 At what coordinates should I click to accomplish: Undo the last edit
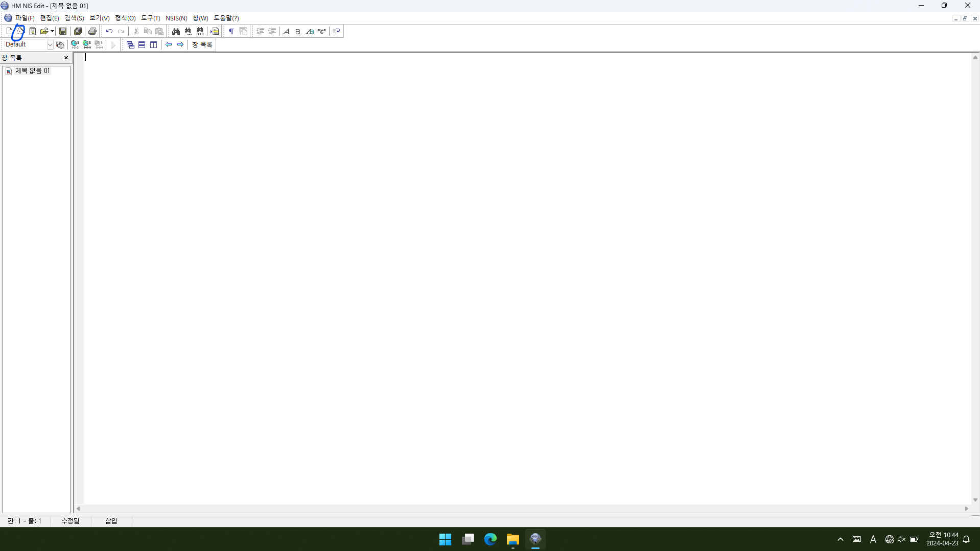[109, 31]
